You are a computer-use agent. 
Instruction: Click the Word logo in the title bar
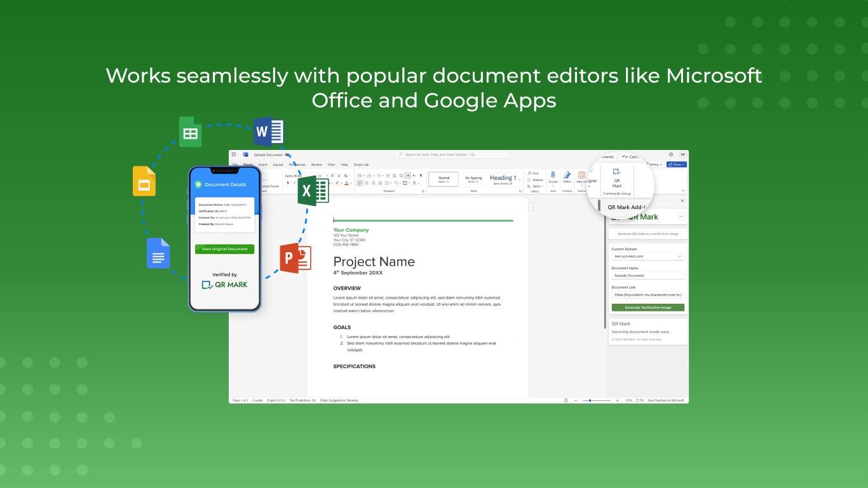click(245, 154)
